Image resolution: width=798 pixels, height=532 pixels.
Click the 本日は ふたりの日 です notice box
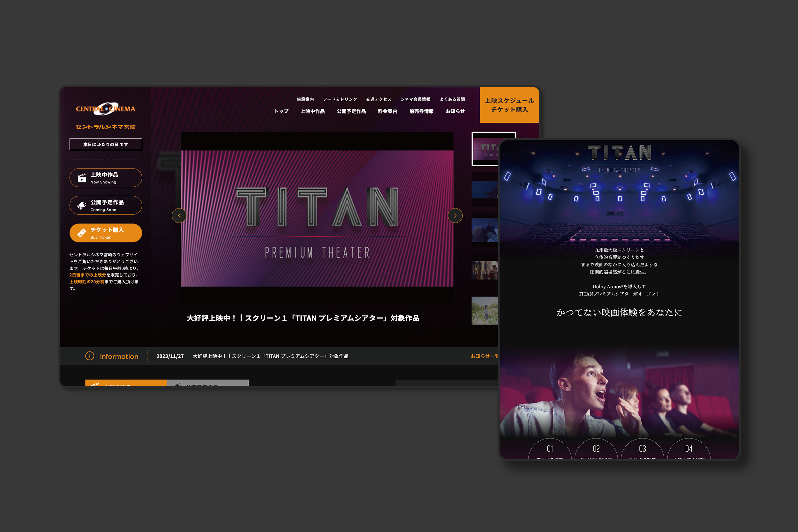[106, 144]
